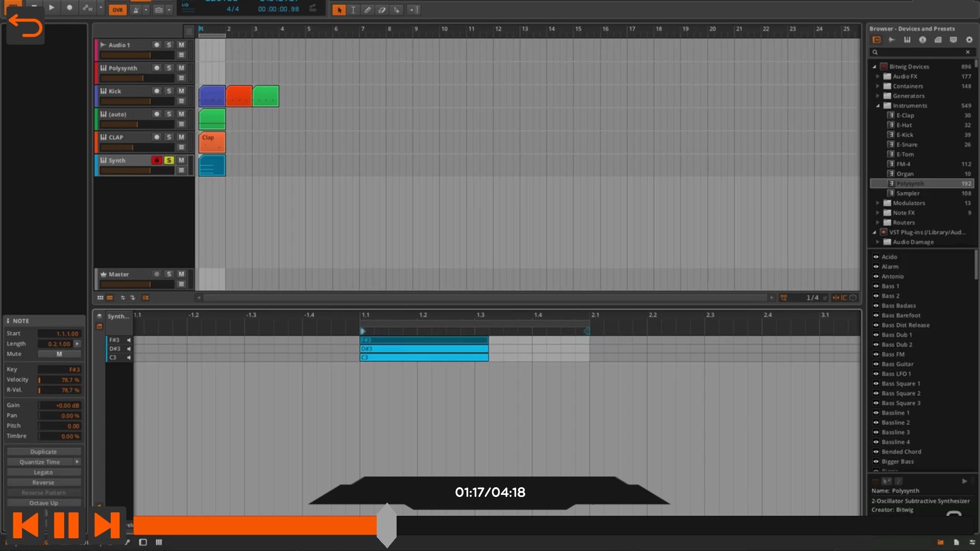This screenshot has height=551, width=980.
Task: Open the Music browser tab icon
Action: click(x=923, y=40)
